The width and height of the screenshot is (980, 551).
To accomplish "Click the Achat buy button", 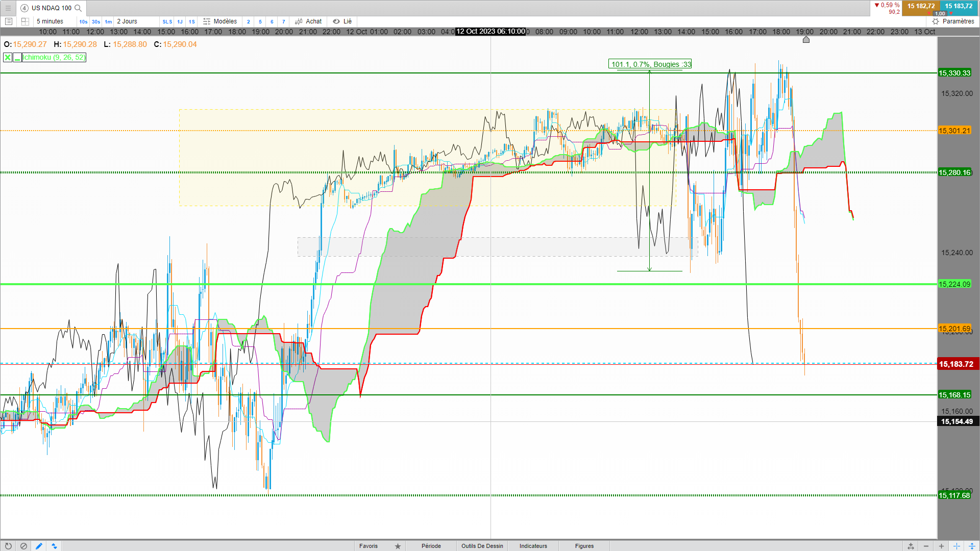I will click(x=308, y=21).
